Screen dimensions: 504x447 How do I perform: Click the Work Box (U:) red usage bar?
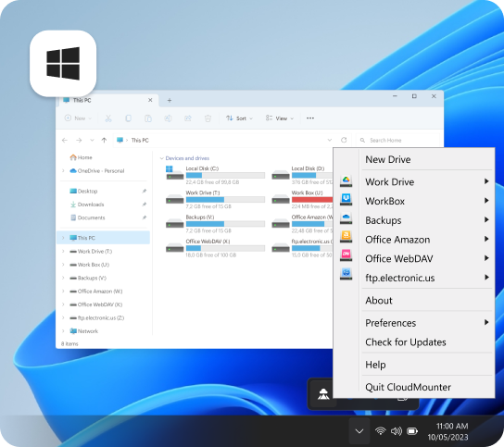312,199
